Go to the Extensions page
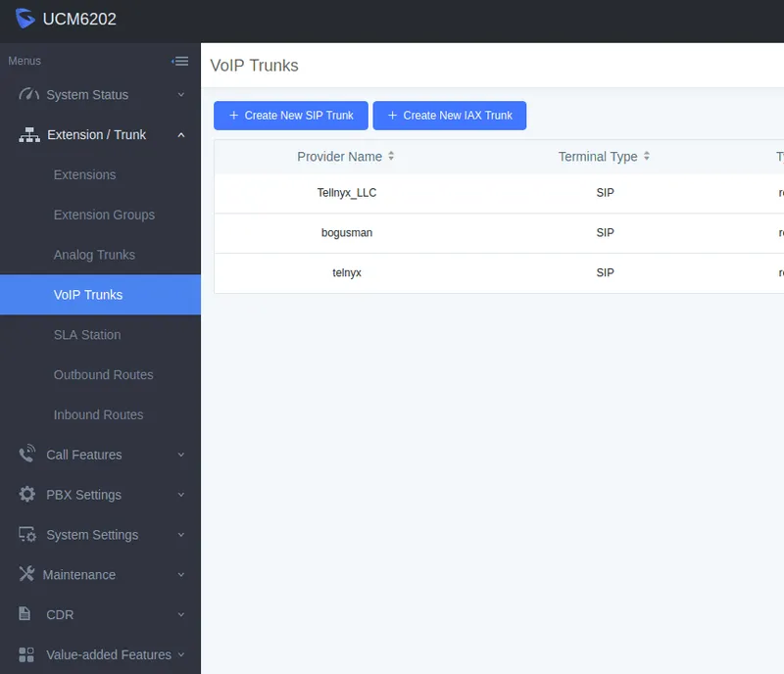Screen dimensions: 784x674 pos(84,175)
